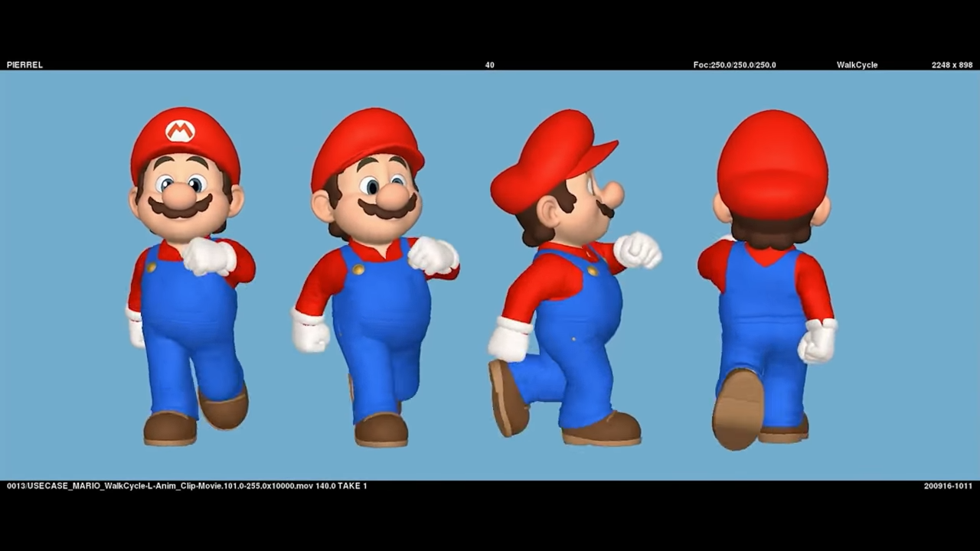Click the WalkCycle label in header
Viewport: 980px width, 551px height.
[x=857, y=65]
